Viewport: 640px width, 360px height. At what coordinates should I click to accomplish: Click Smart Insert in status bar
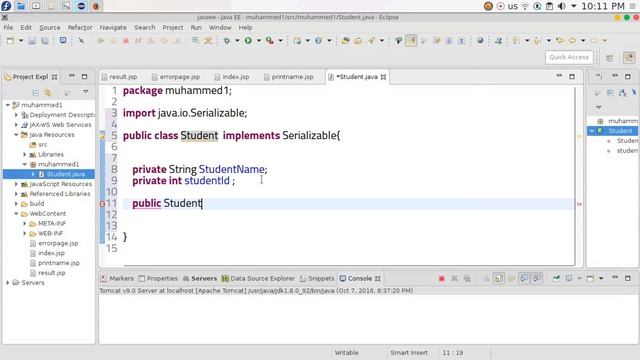pyautogui.click(x=409, y=353)
